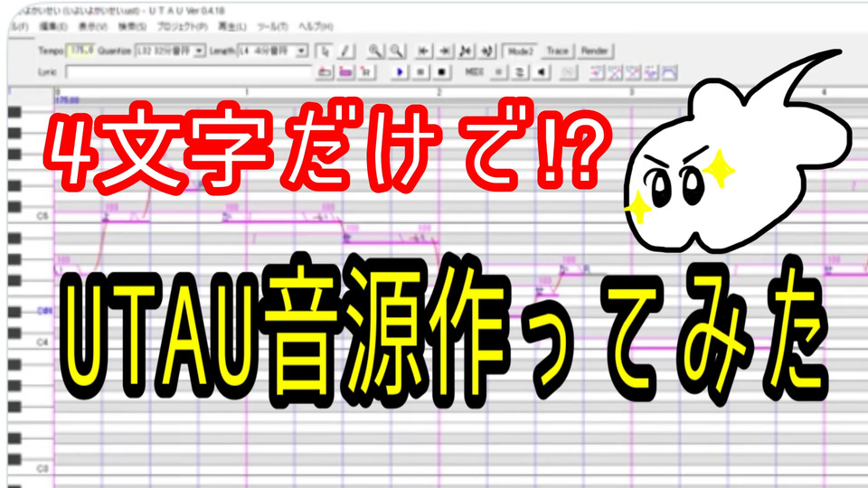Click the Tempo value field
Screen dimensions: 868x488
[80, 51]
